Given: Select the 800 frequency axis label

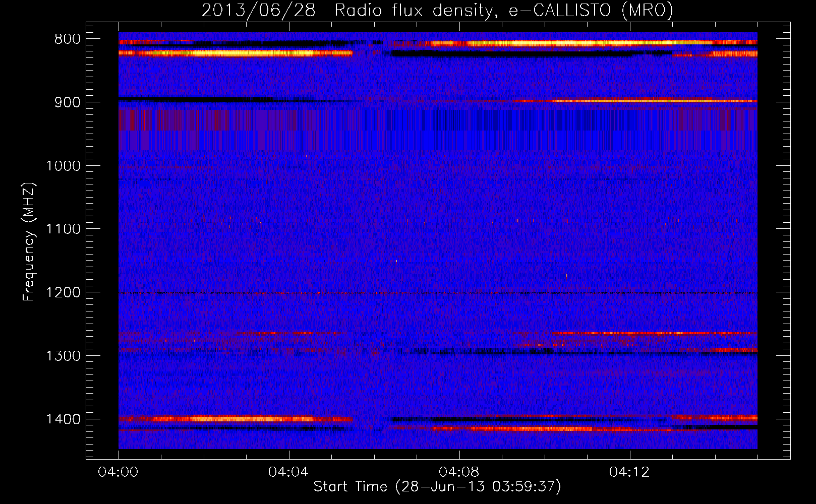Looking at the screenshot, I should tap(67, 39).
